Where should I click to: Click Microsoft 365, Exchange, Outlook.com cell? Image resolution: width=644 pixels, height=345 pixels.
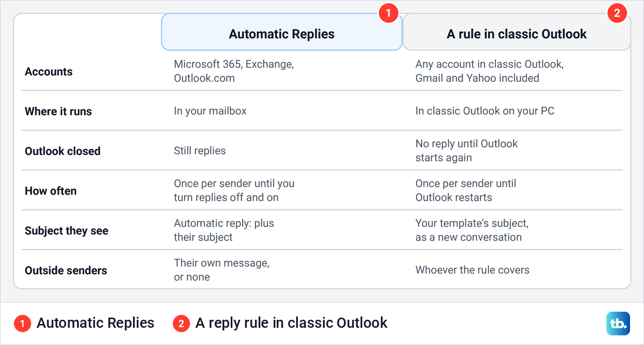[x=234, y=71]
